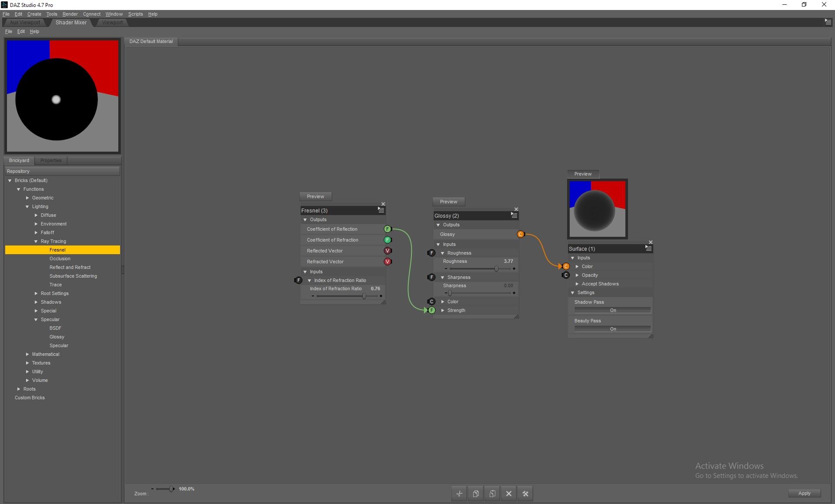Image resolution: width=835 pixels, height=504 pixels.
Task: Click the Apply button
Action: coord(804,493)
